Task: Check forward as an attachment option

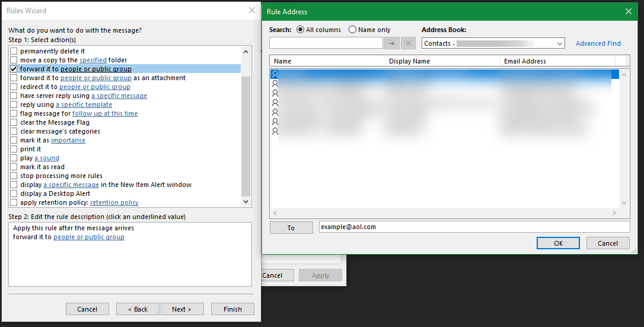Action: tap(14, 78)
